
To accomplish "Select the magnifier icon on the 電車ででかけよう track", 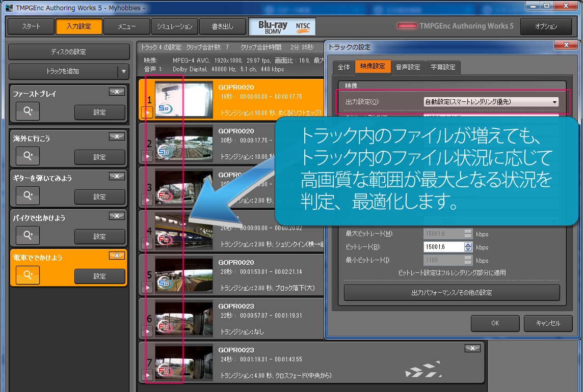I will 27,276.
